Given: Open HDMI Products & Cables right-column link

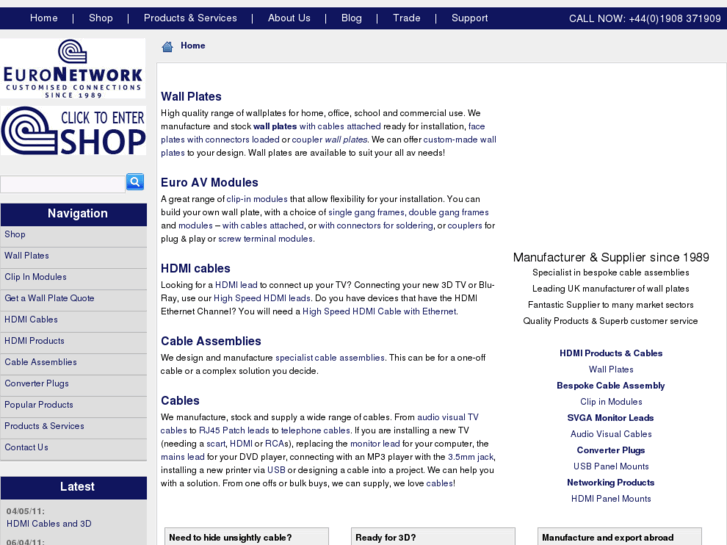Looking at the screenshot, I should (611, 353).
